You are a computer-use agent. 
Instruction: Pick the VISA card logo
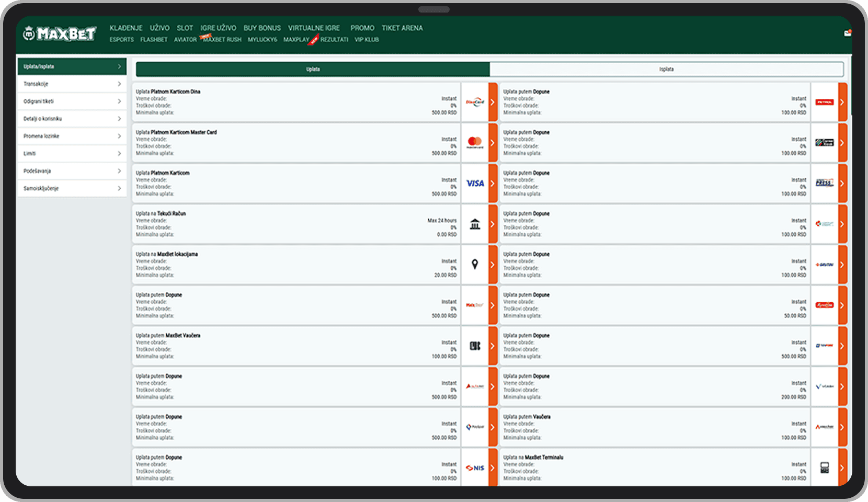pyautogui.click(x=475, y=183)
